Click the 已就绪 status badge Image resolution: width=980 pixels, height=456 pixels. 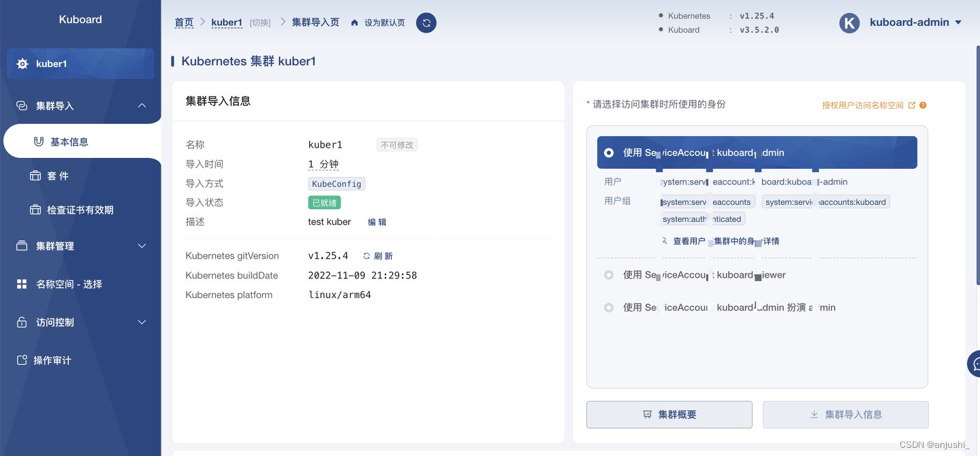[x=324, y=203]
